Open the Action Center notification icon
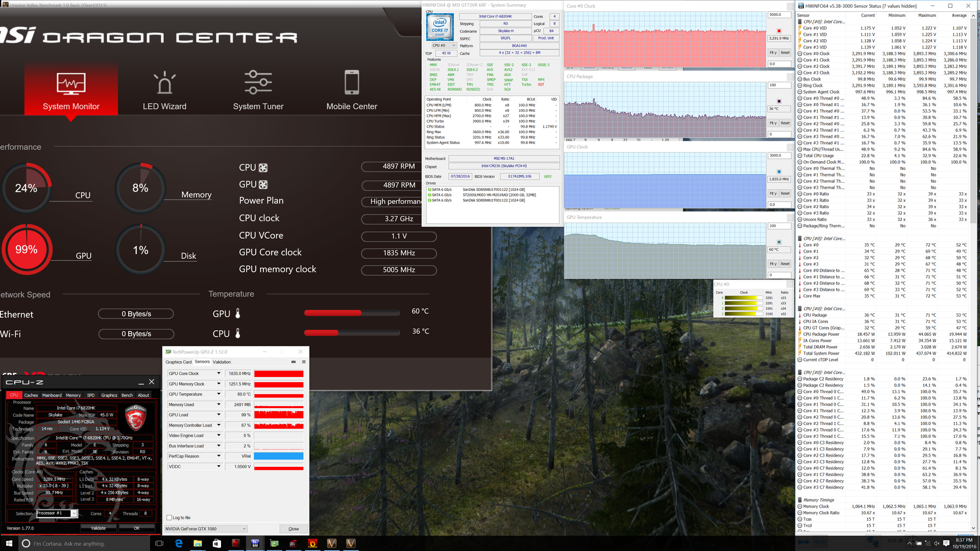Screen dimensions: 980x551 click(946, 543)
